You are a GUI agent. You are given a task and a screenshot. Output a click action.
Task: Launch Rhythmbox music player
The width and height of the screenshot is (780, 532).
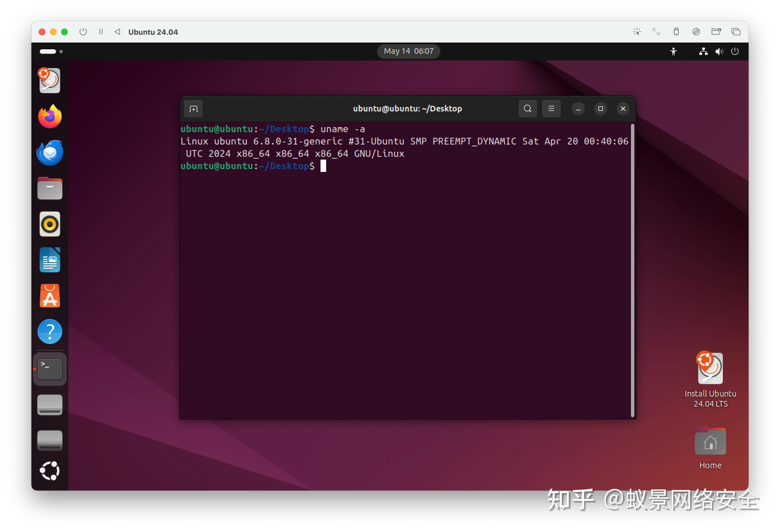pyautogui.click(x=50, y=224)
